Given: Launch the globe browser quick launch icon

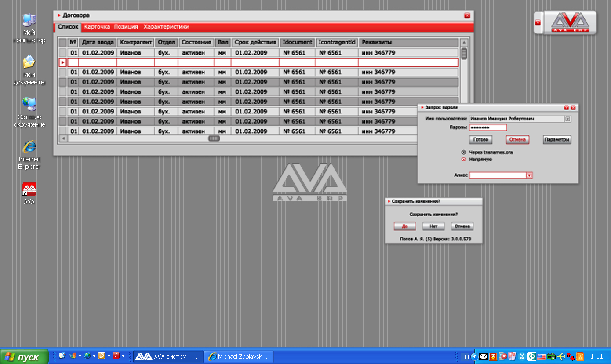Looking at the screenshot, I should pyautogui.click(x=87, y=356).
